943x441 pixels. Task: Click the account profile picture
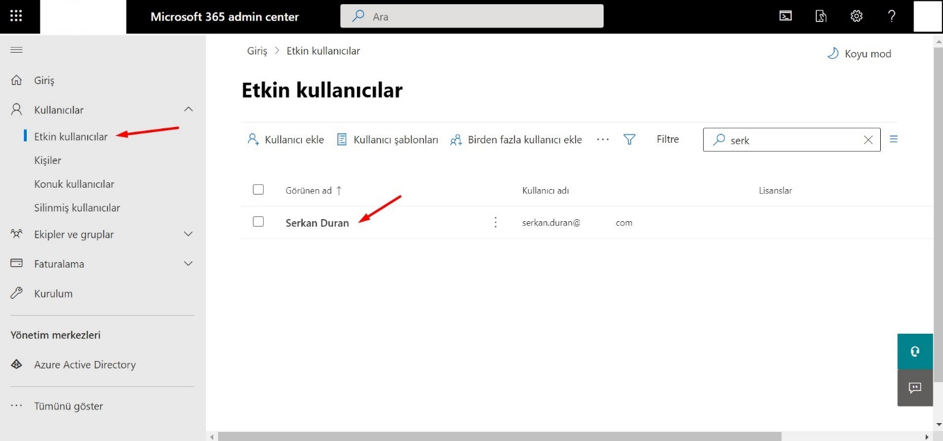coord(926,16)
